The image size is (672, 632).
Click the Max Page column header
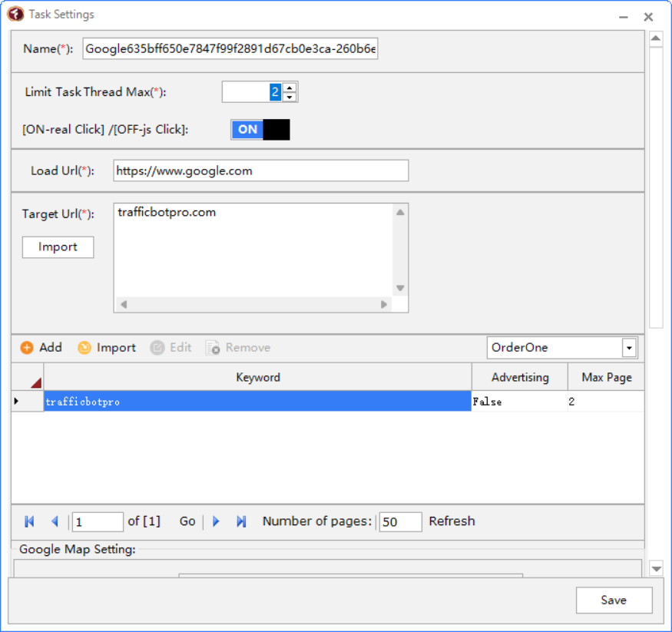pyautogui.click(x=606, y=377)
